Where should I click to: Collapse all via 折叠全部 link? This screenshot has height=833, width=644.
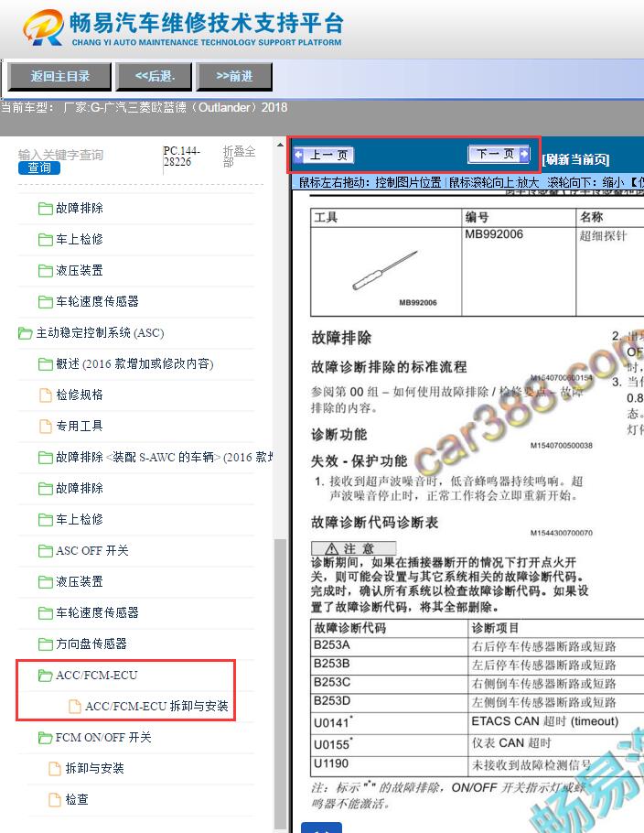click(239, 157)
